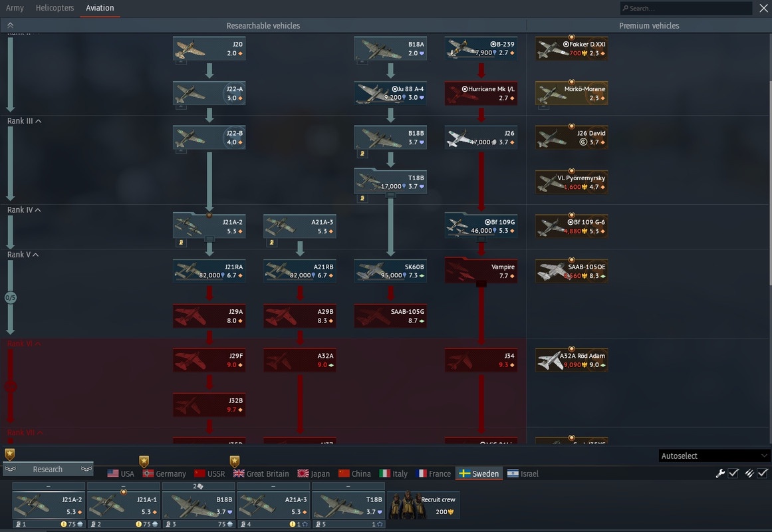This screenshot has width=772, height=532.
Task: Click the crew icon under tree B18B
Action: pos(362,154)
